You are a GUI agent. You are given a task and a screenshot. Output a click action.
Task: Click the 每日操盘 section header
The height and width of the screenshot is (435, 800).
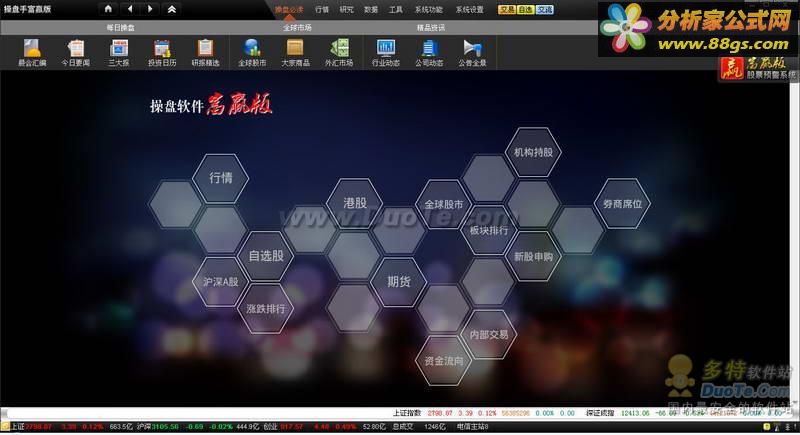click(120, 28)
